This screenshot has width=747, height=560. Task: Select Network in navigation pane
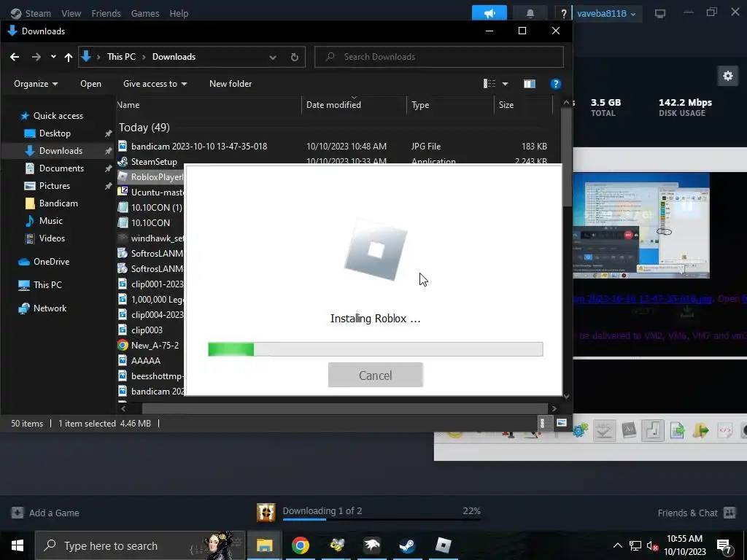pyautogui.click(x=50, y=308)
